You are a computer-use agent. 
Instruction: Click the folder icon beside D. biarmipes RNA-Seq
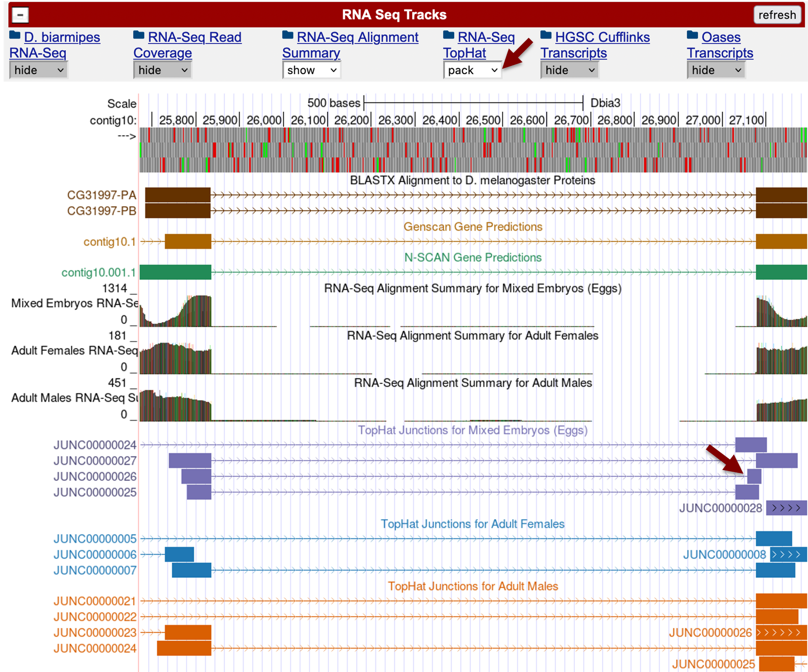click(x=15, y=35)
